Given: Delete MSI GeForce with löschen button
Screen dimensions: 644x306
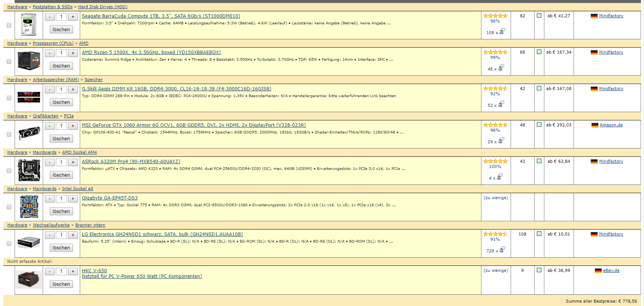Looking at the screenshot, I should click(x=61, y=139).
